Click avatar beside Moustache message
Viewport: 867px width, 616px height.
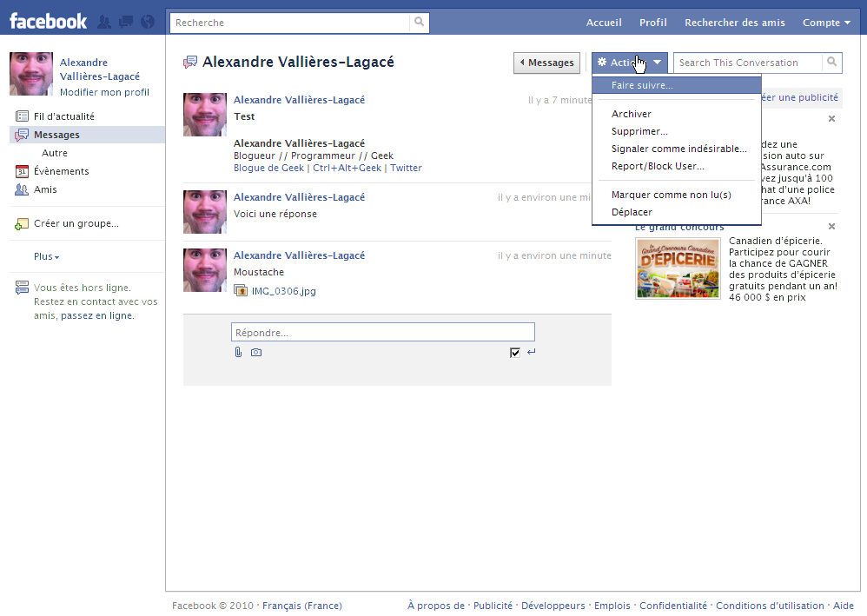[204, 270]
